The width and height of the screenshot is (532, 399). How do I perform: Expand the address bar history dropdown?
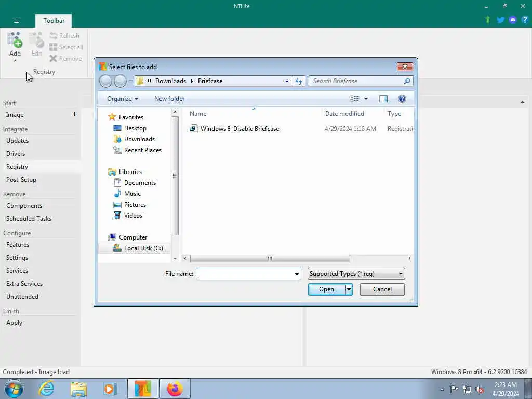pyautogui.click(x=287, y=81)
